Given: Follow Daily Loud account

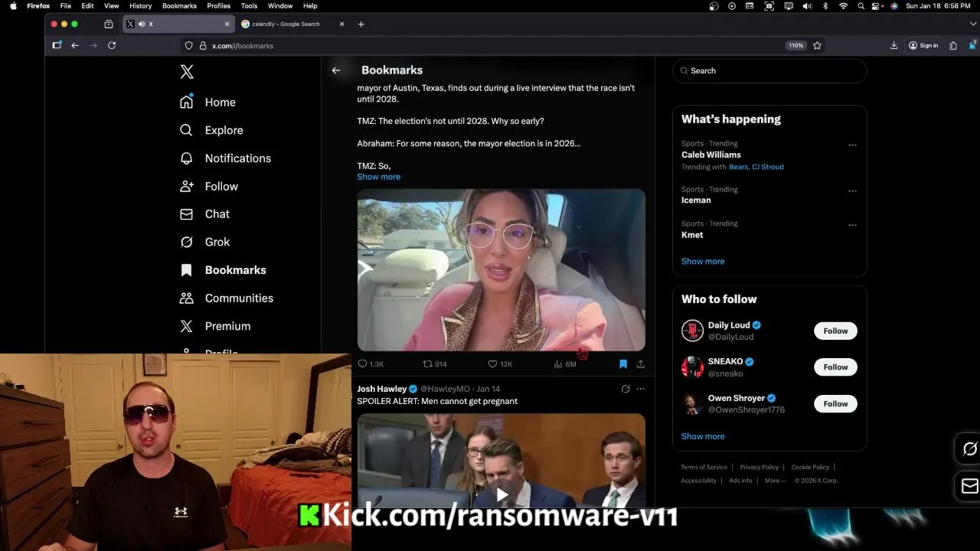Looking at the screenshot, I should point(835,331).
